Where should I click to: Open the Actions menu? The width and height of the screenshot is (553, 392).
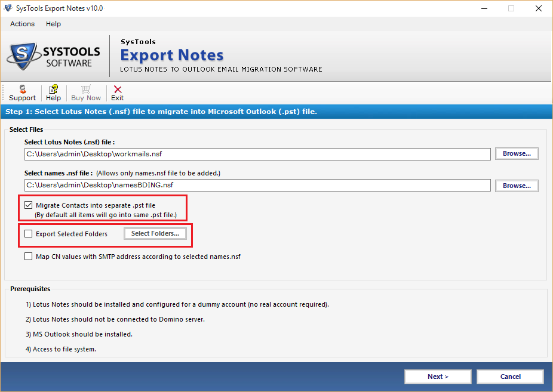(22, 24)
